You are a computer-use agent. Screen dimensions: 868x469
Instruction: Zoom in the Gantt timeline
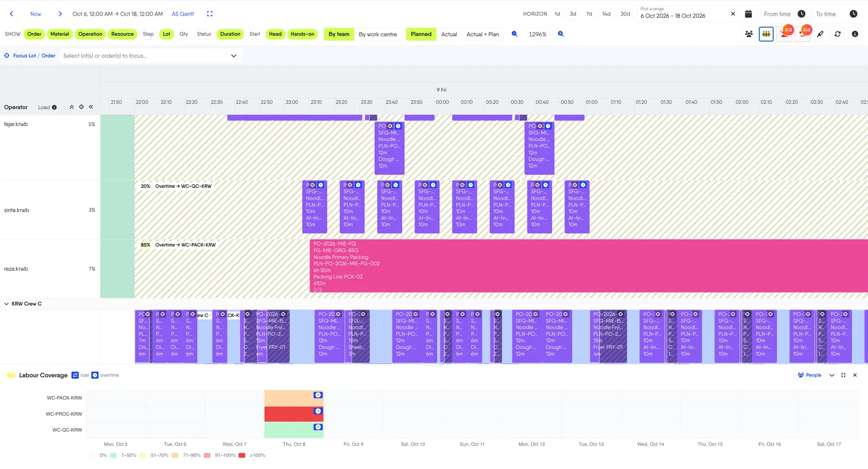click(560, 34)
